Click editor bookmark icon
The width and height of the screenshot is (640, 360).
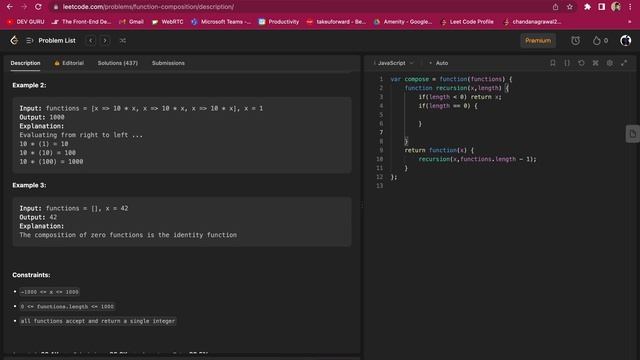553,63
